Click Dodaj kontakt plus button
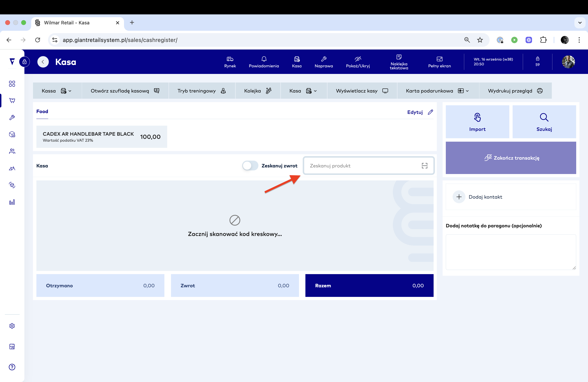The height and width of the screenshot is (382, 588). 459,197
